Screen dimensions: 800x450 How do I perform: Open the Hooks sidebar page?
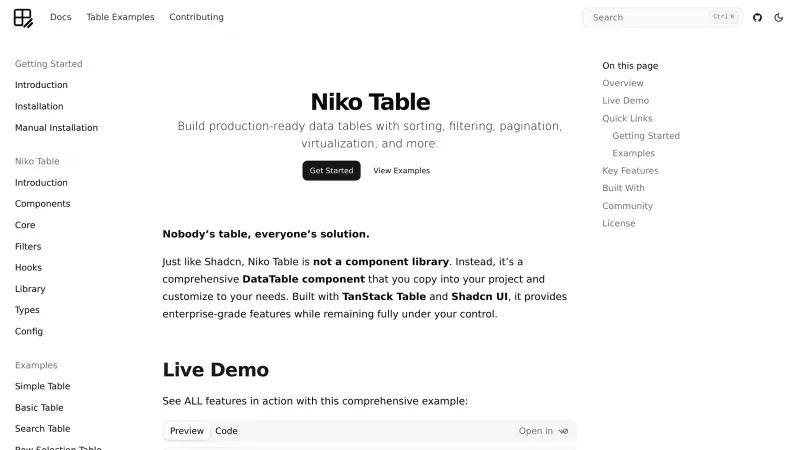click(x=28, y=268)
